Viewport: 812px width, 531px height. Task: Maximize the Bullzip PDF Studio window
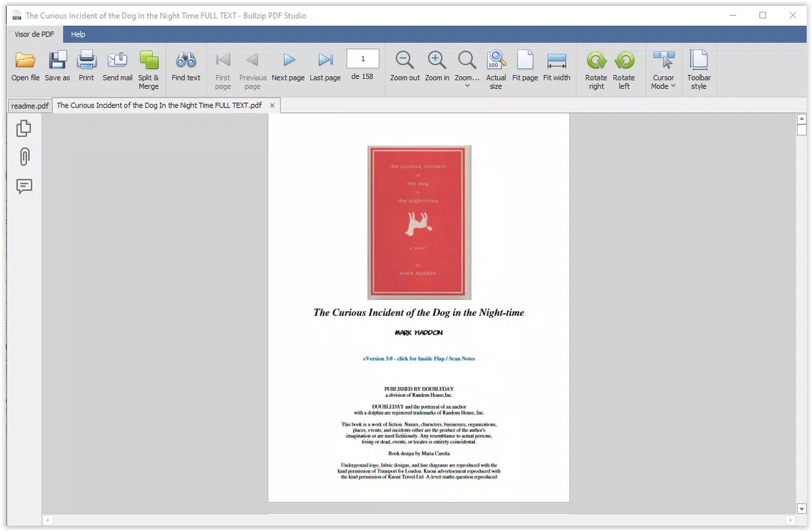point(763,15)
